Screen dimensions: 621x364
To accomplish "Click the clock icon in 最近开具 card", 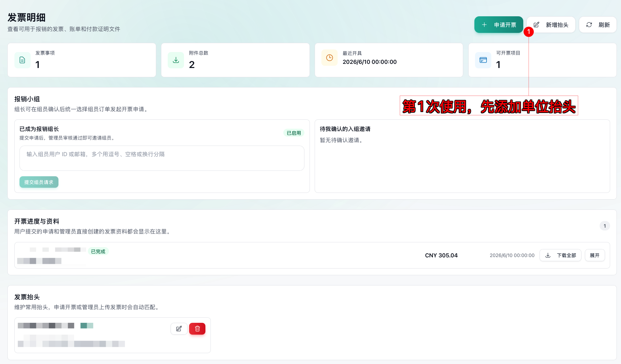I will [x=329, y=57].
